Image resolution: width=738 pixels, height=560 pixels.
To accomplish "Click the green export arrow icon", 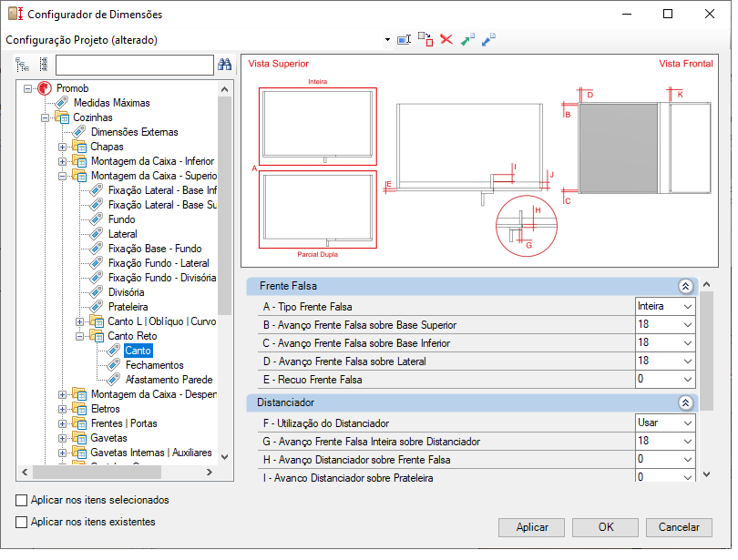I will 467,39.
